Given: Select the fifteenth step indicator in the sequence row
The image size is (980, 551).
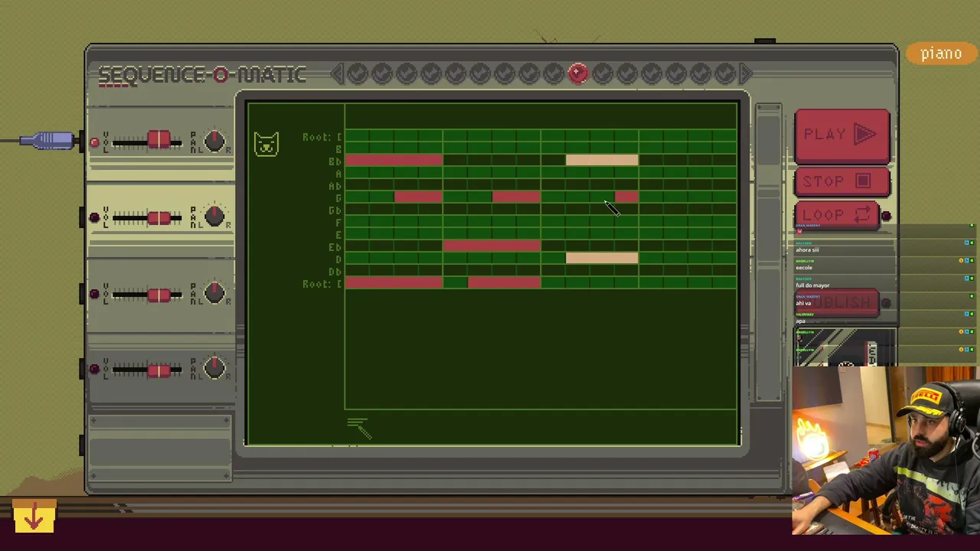Looking at the screenshot, I should (701, 73).
